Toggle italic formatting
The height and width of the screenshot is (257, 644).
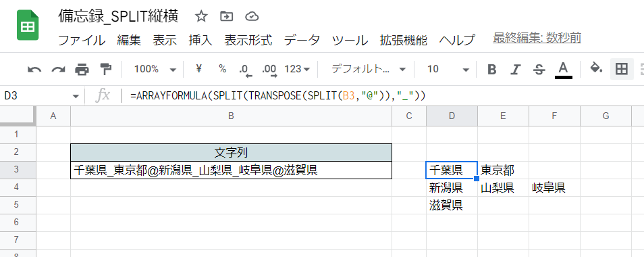515,69
